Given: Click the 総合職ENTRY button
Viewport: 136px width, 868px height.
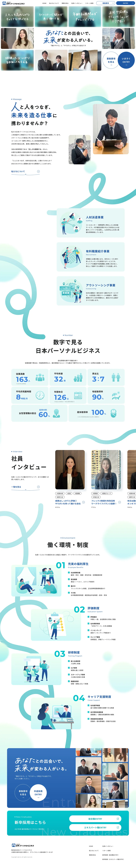Looking at the screenshot, I should point(95,818).
